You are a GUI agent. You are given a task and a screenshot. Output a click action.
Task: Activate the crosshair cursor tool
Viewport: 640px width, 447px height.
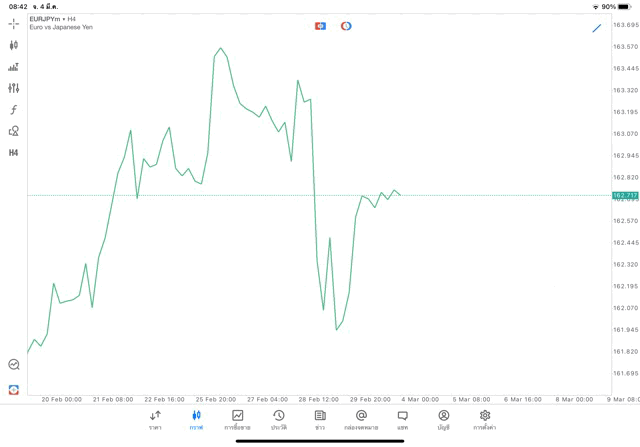[14, 23]
